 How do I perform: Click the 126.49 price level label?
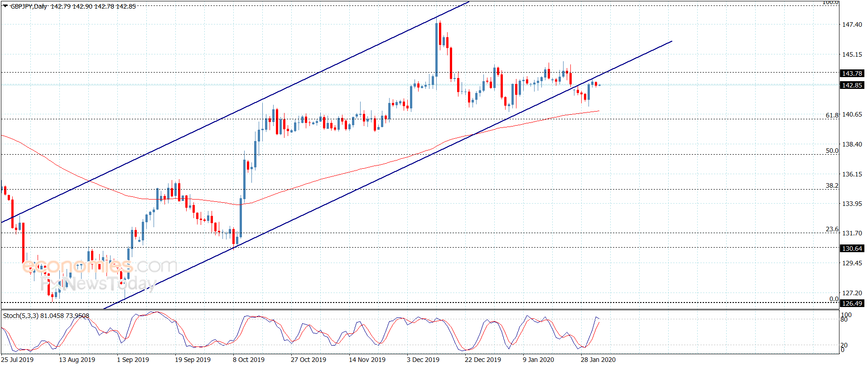point(852,303)
